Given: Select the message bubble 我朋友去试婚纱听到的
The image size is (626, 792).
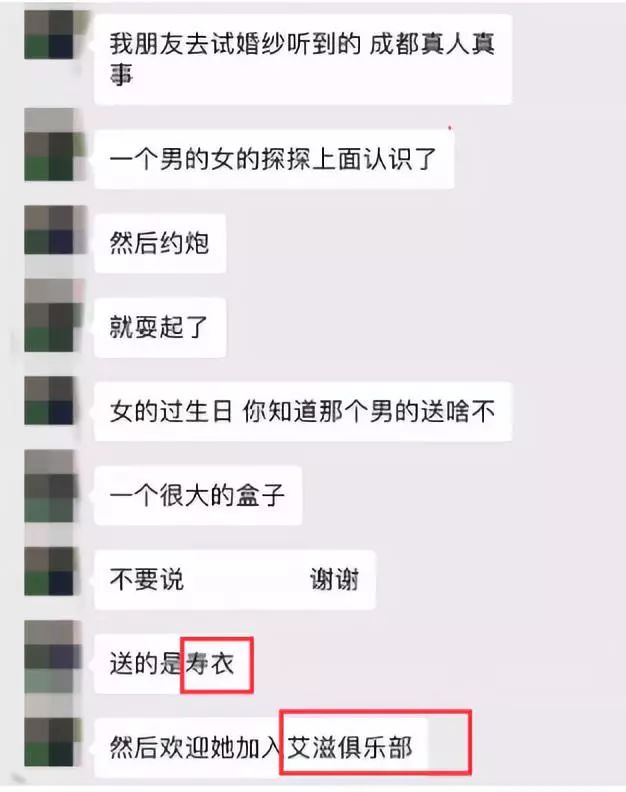Looking at the screenshot, I should point(303,60).
